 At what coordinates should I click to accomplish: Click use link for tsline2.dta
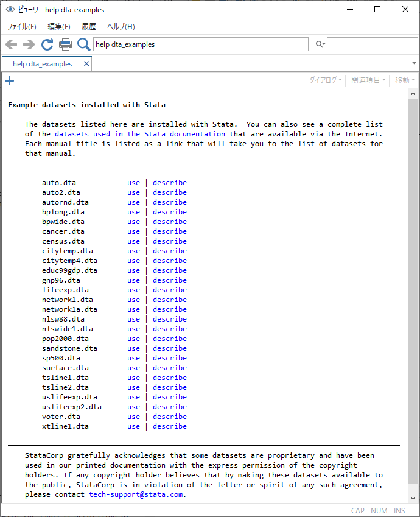pos(133,387)
